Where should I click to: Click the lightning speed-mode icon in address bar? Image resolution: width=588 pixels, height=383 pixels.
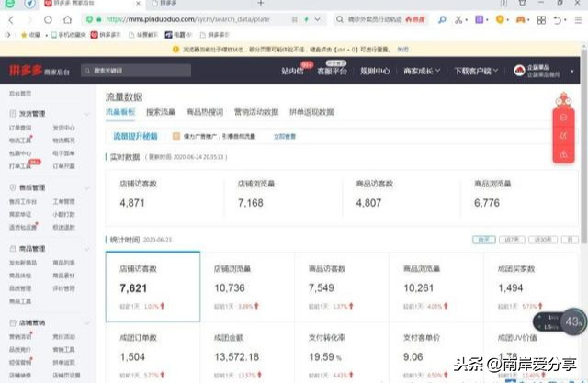click(306, 19)
